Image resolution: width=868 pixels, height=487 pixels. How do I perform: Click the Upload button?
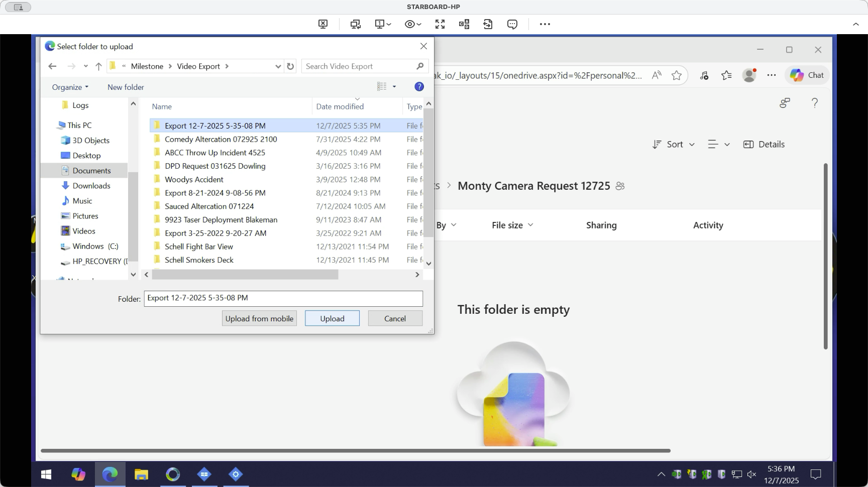(x=332, y=318)
